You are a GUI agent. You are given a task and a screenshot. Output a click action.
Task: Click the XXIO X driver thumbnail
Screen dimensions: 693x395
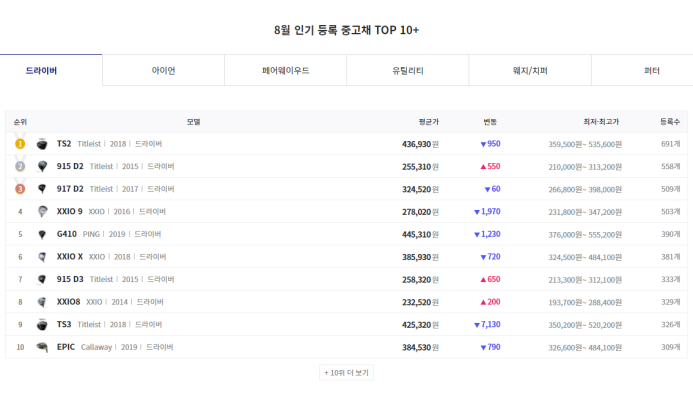click(42, 257)
